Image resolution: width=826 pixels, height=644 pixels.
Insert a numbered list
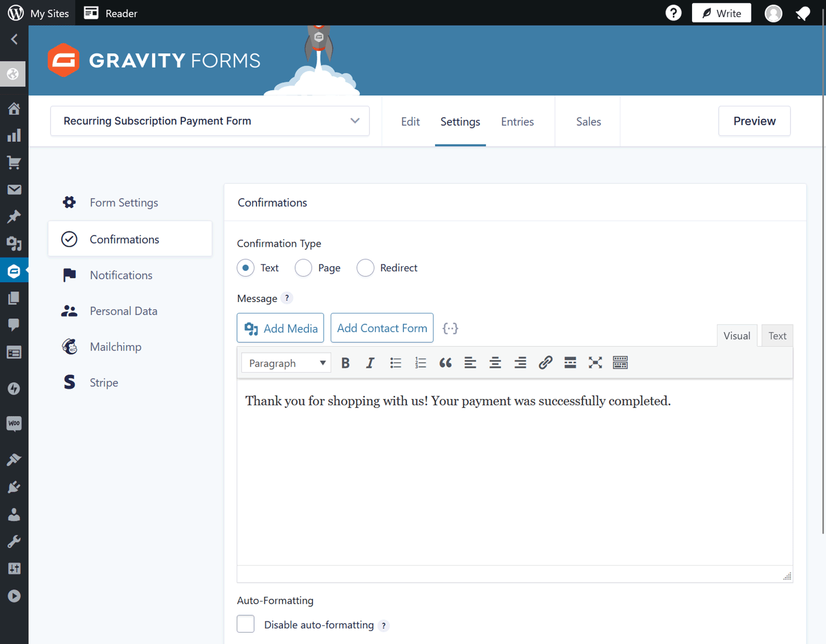(421, 363)
